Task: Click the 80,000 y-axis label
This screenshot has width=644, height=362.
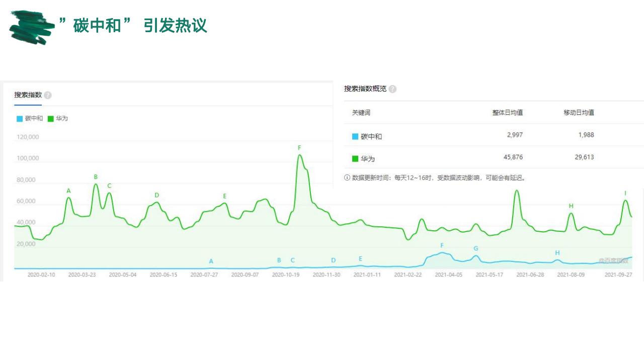Action: tap(26, 180)
